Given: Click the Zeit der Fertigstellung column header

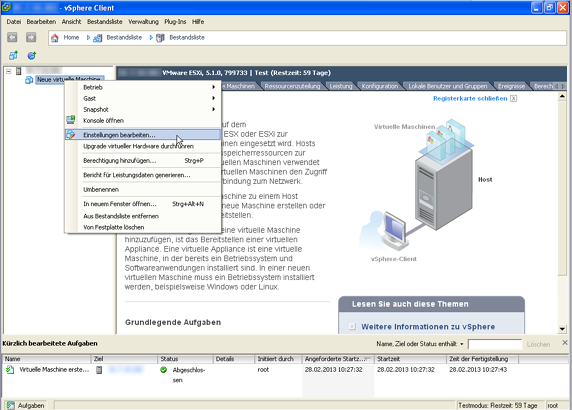Looking at the screenshot, I should click(482, 359).
